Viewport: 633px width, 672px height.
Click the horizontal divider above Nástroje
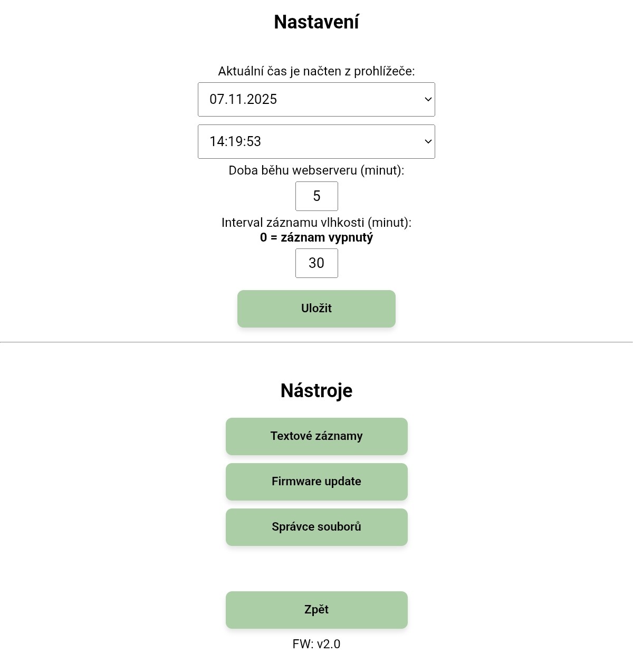click(x=316, y=342)
